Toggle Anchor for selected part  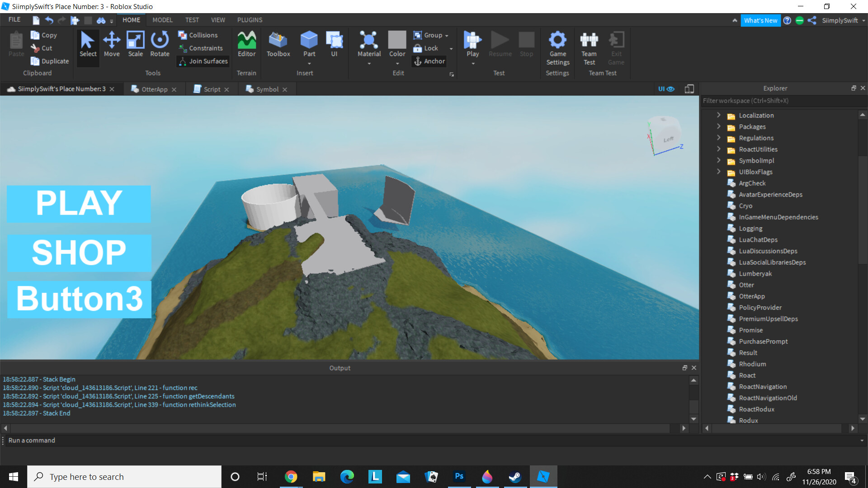(x=429, y=61)
